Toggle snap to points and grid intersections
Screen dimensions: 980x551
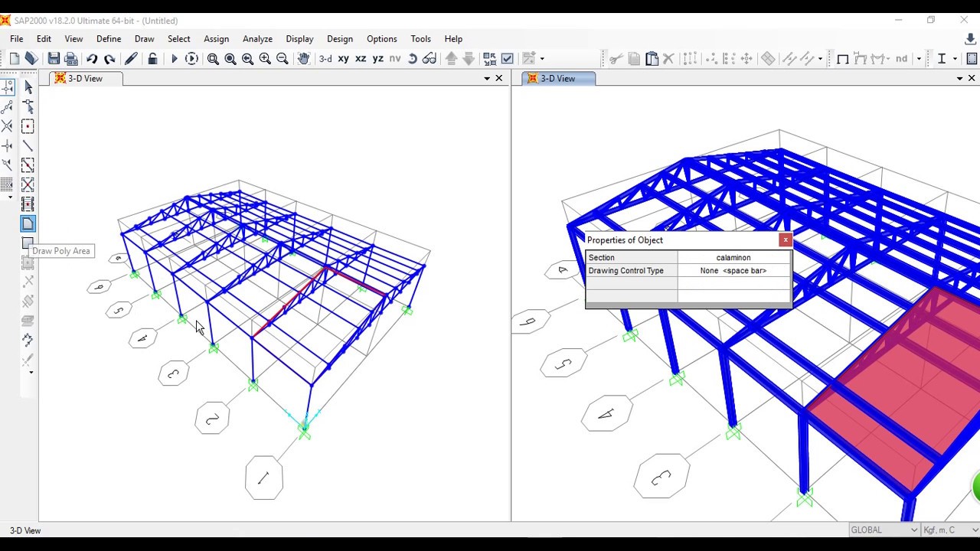[8, 87]
